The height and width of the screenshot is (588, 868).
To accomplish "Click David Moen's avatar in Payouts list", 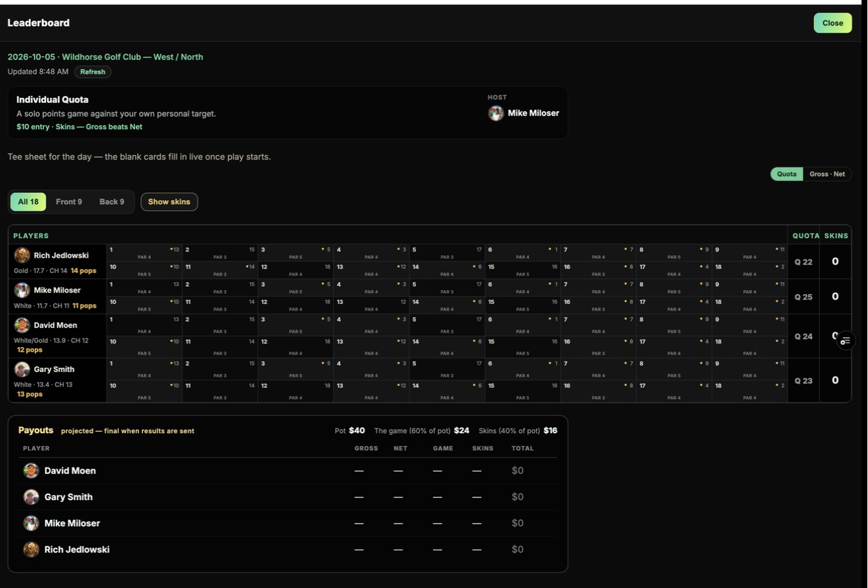I will (31, 471).
